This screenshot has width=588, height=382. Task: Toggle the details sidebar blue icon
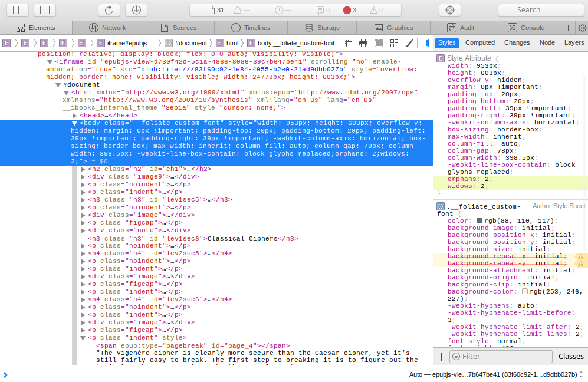click(x=425, y=43)
